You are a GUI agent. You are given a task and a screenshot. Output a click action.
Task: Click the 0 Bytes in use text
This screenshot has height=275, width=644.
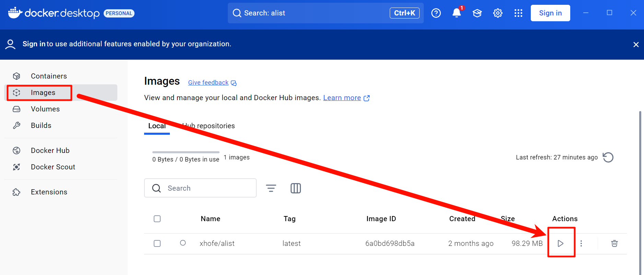(x=186, y=159)
